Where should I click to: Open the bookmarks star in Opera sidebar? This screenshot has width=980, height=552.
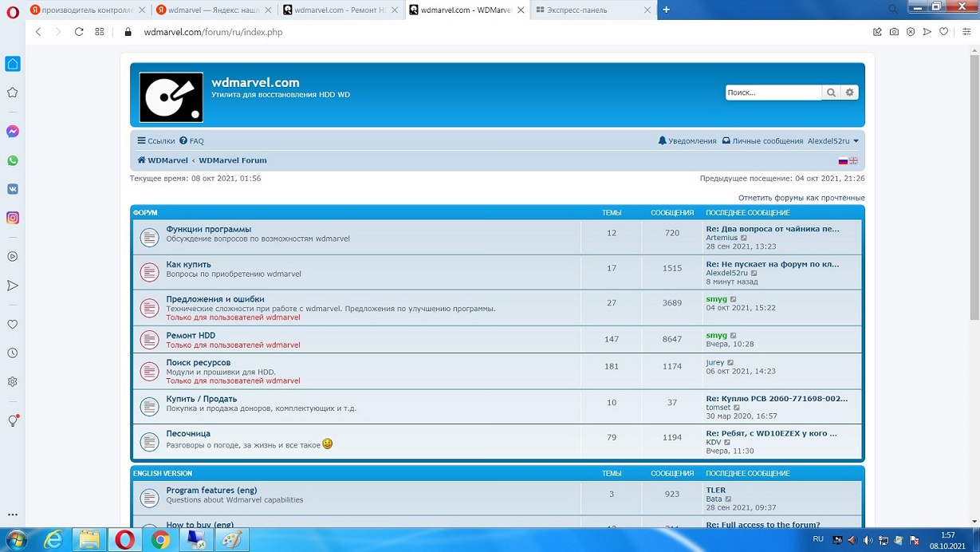coord(13,93)
